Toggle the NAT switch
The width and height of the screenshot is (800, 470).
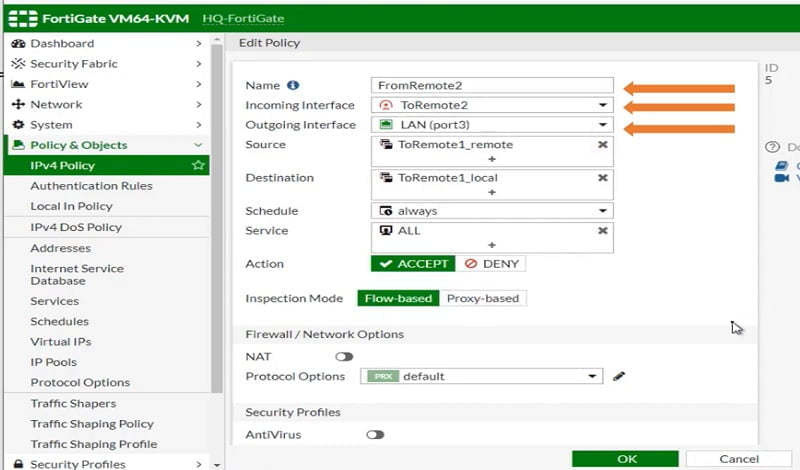[x=344, y=356]
